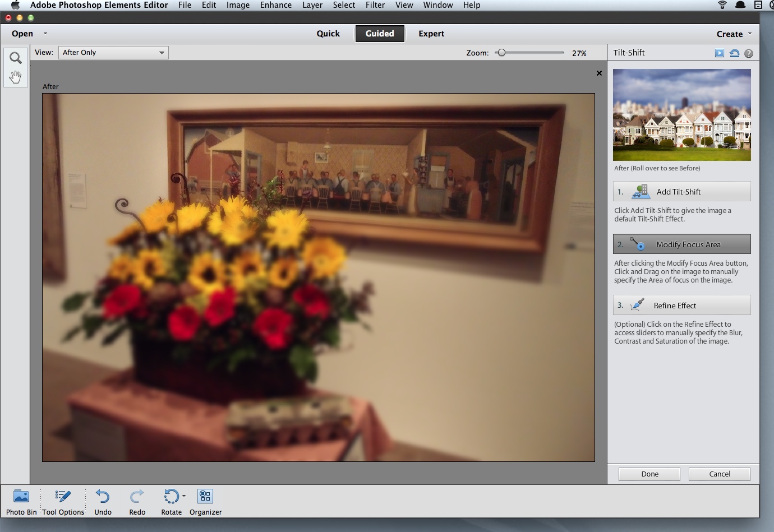Launch the Organizer
The width and height of the screenshot is (774, 532).
[x=205, y=497]
